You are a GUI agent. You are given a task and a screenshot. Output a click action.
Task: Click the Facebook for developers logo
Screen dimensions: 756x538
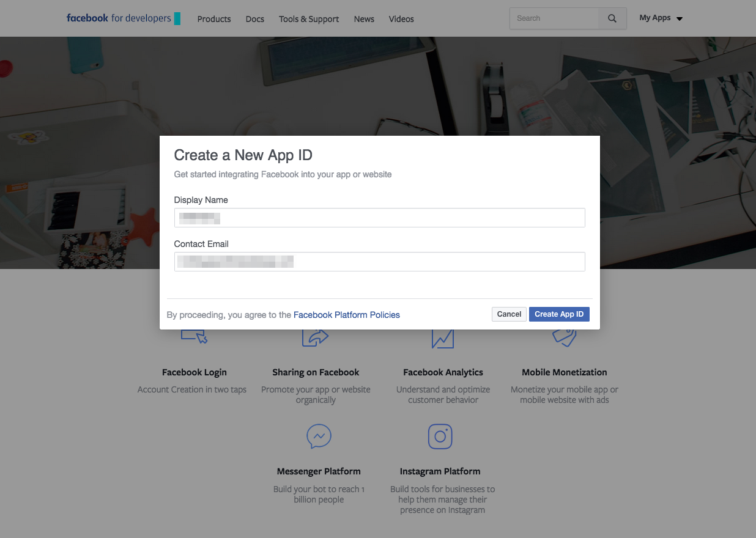pyautogui.click(x=123, y=18)
